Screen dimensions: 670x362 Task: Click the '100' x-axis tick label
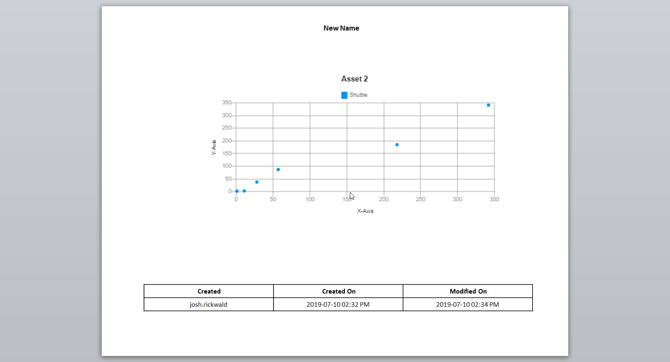click(x=310, y=199)
